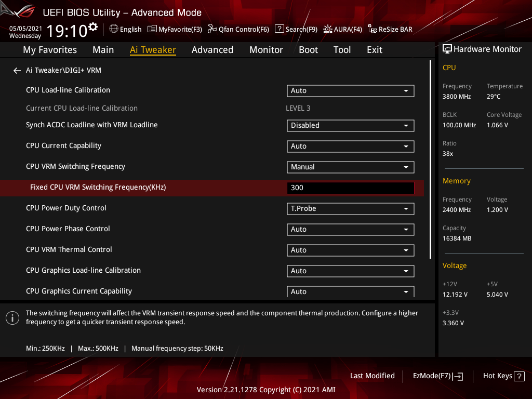Select CPU Power Duty Control label
This screenshot has height=399, width=532.
66,208
